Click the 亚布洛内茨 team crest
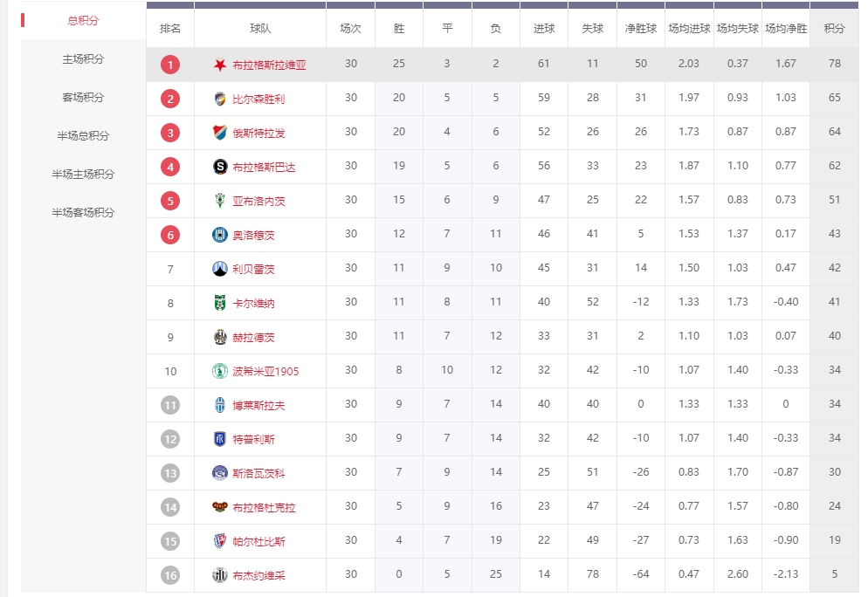The width and height of the screenshot is (868, 597). point(220,201)
